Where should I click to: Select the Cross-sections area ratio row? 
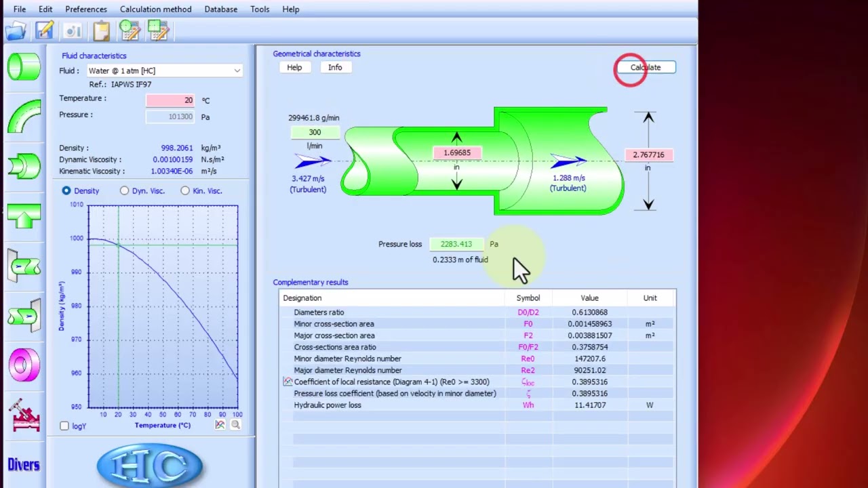pyautogui.click(x=477, y=347)
